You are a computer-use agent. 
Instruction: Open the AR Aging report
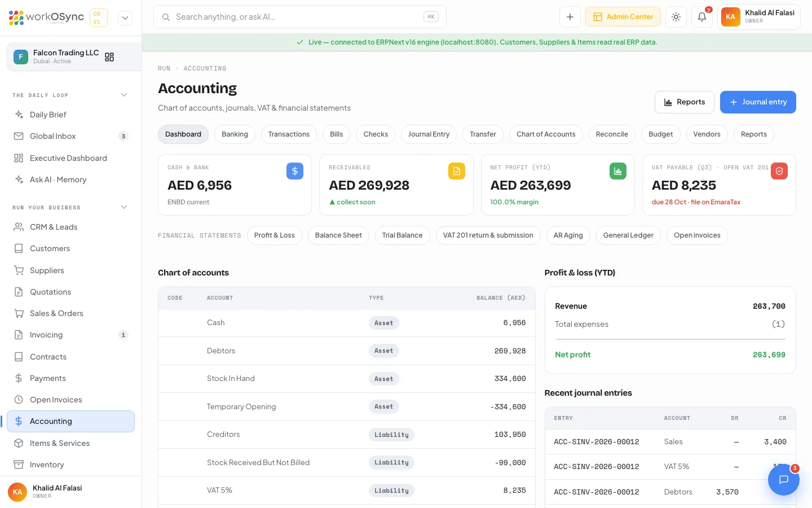pos(568,235)
